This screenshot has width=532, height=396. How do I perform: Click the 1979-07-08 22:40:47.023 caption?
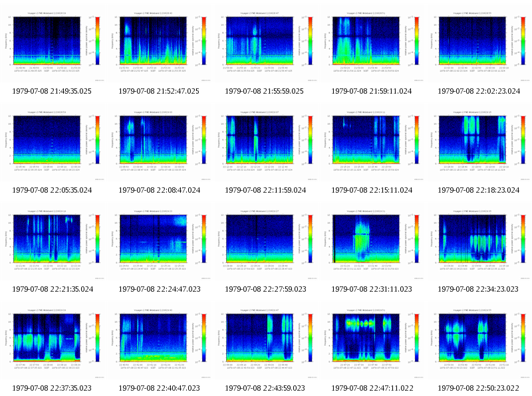click(x=159, y=388)
